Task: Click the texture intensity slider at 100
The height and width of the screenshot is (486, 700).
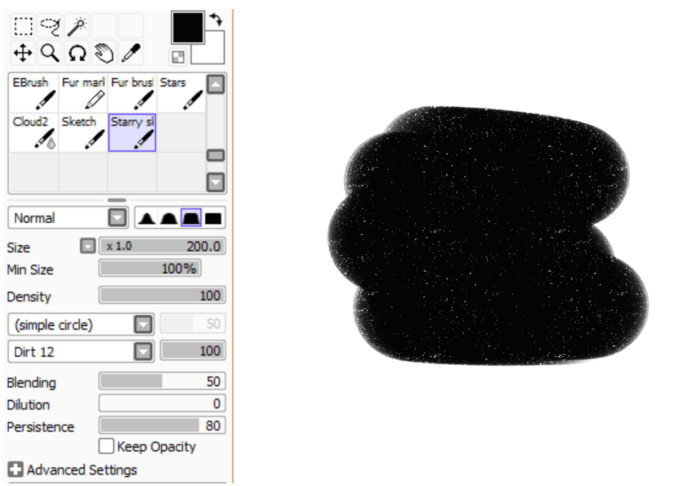Action: pos(193,351)
